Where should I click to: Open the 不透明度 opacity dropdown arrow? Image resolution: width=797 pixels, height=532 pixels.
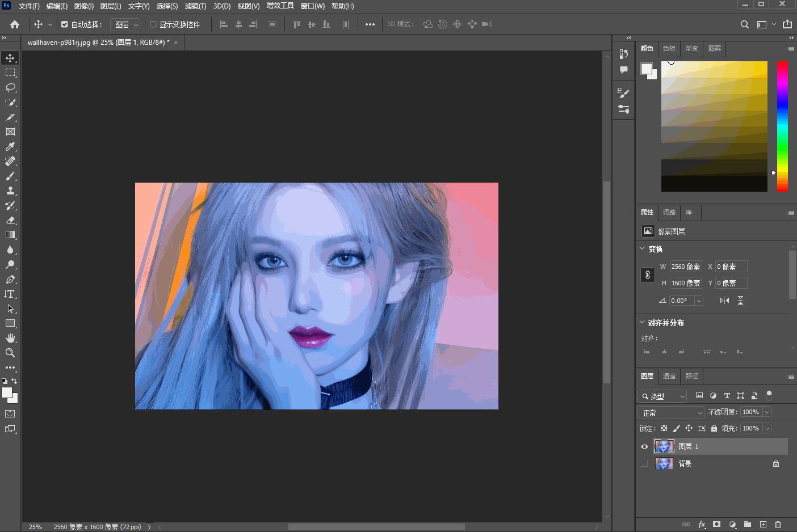(x=767, y=412)
